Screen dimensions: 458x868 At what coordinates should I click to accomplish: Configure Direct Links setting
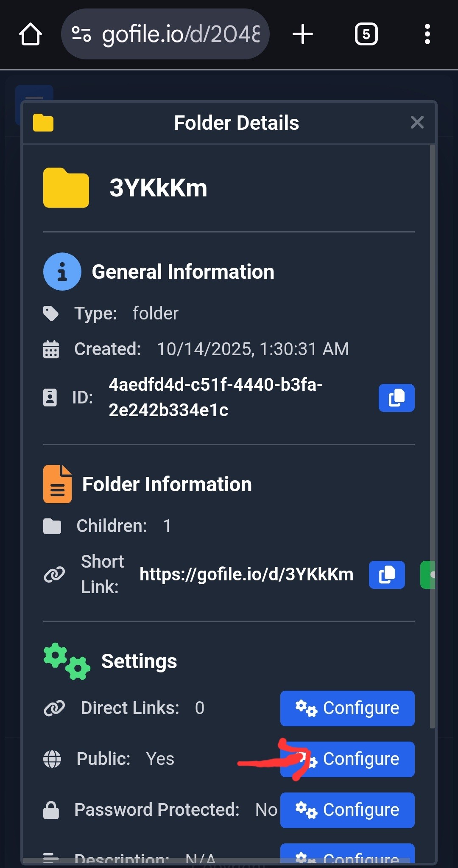tap(347, 708)
